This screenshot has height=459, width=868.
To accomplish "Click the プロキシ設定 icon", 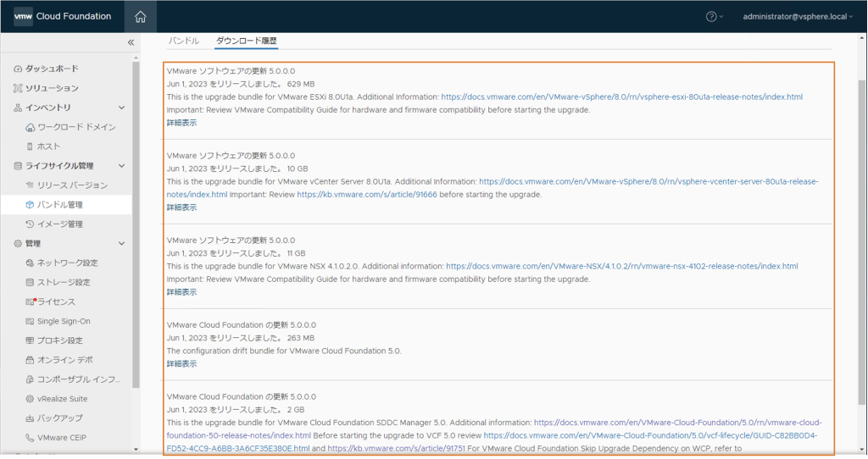I will pos(30,340).
